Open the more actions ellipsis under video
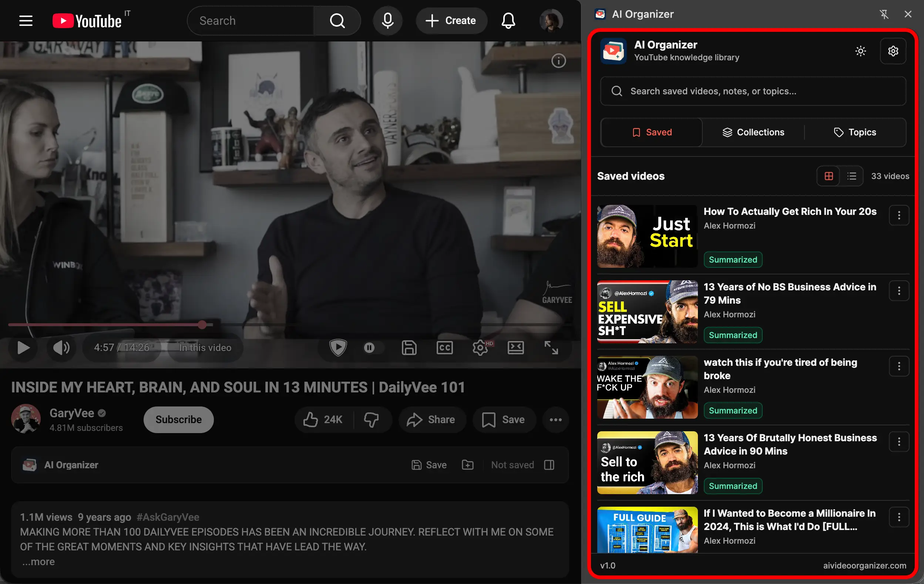The image size is (924, 584). click(x=555, y=419)
